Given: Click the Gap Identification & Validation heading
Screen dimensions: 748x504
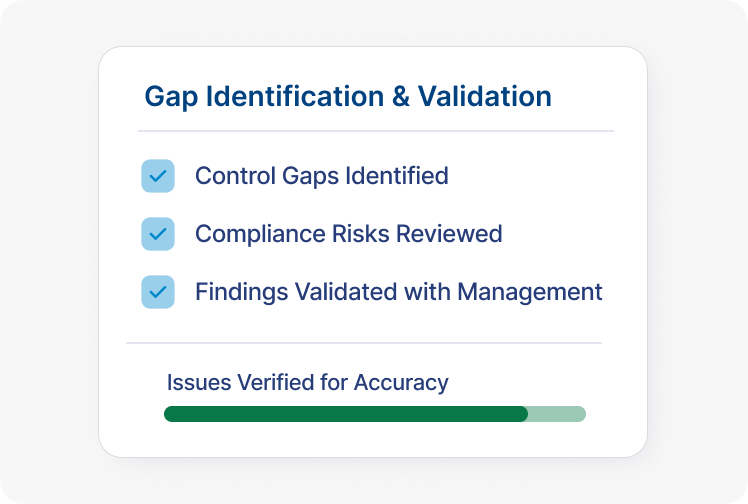Looking at the screenshot, I should (348, 97).
